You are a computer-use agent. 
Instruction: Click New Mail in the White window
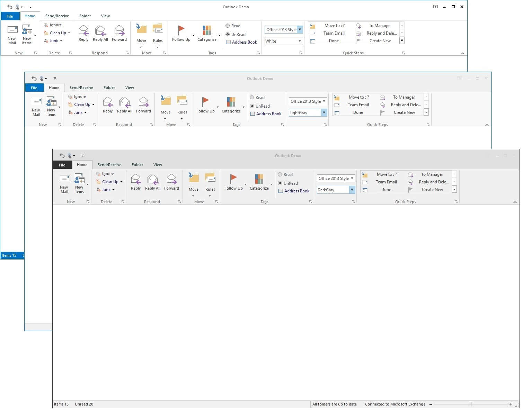tap(12, 35)
